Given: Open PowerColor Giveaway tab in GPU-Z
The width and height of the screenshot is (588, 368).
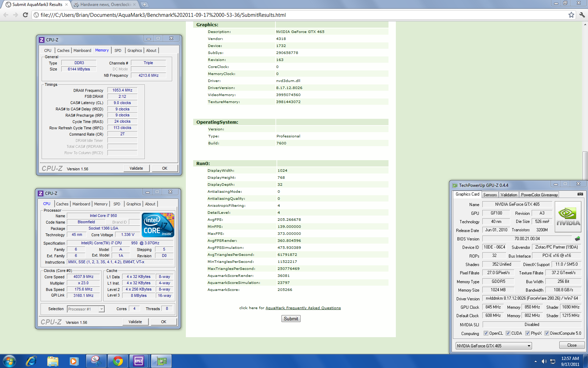Looking at the screenshot, I should [539, 195].
